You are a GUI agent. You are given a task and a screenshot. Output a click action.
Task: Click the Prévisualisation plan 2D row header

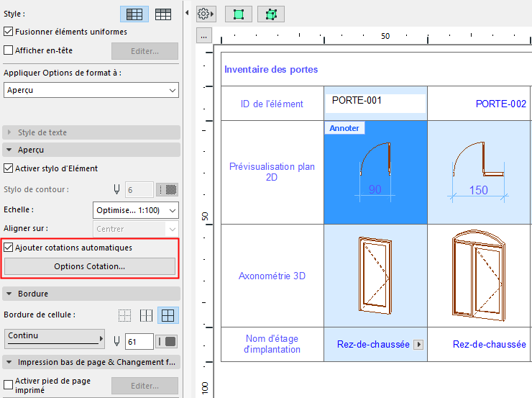point(272,172)
